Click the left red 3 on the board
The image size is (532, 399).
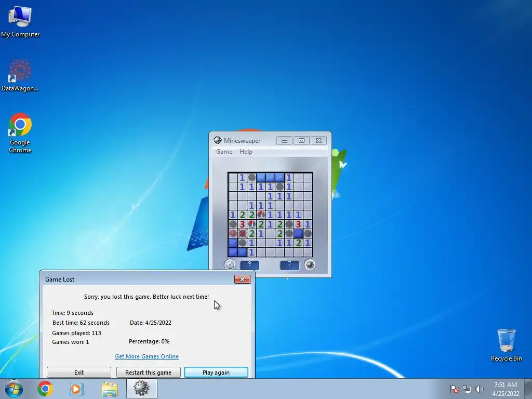242,224
